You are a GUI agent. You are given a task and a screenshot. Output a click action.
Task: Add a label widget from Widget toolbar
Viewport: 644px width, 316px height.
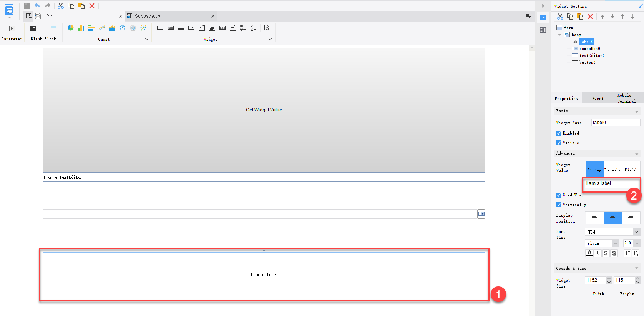click(x=171, y=28)
